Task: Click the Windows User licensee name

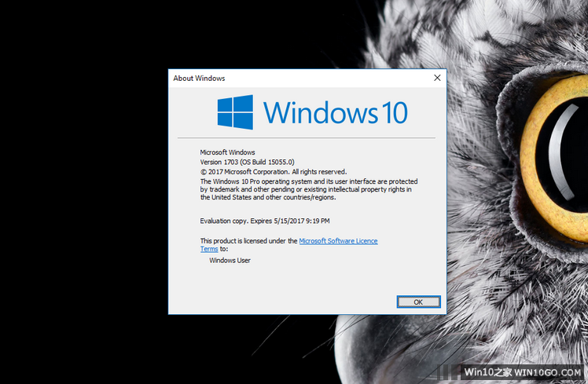Action: pos(230,261)
